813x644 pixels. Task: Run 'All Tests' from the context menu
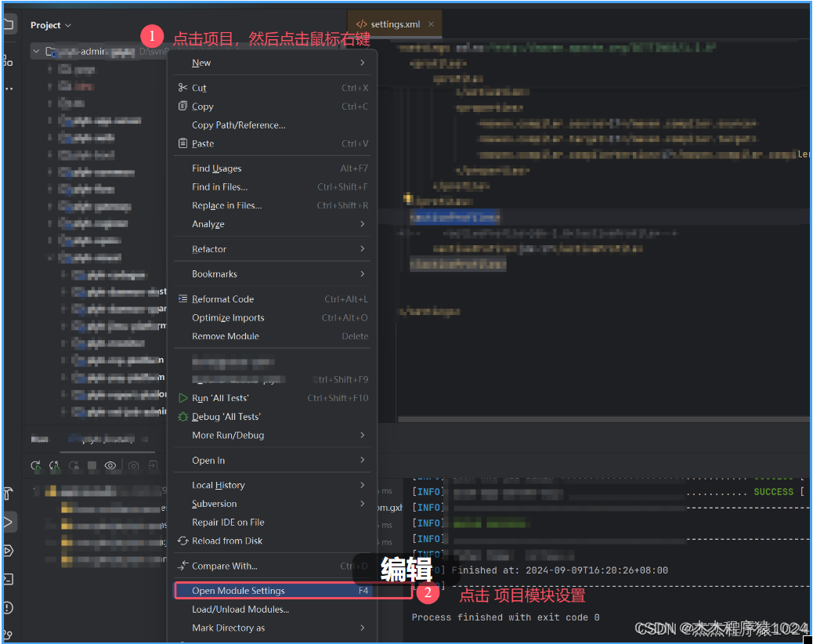pyautogui.click(x=220, y=397)
